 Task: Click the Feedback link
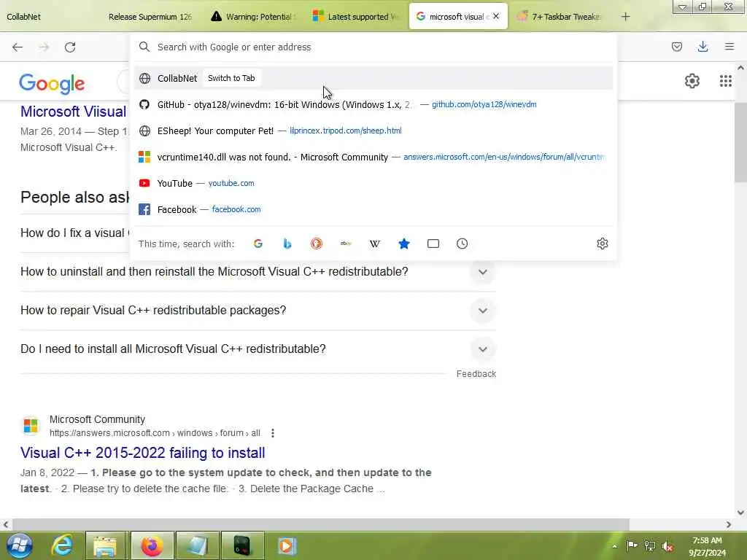476,374
